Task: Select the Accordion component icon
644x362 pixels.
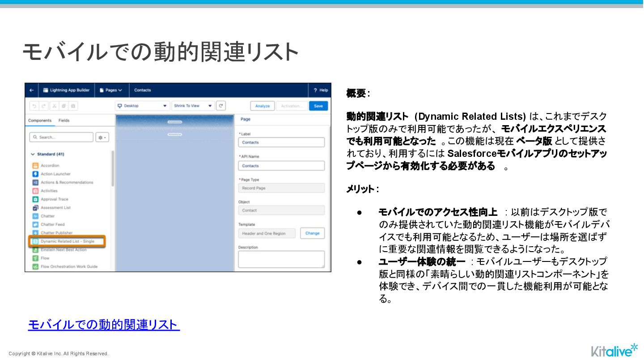Action: tap(35, 166)
